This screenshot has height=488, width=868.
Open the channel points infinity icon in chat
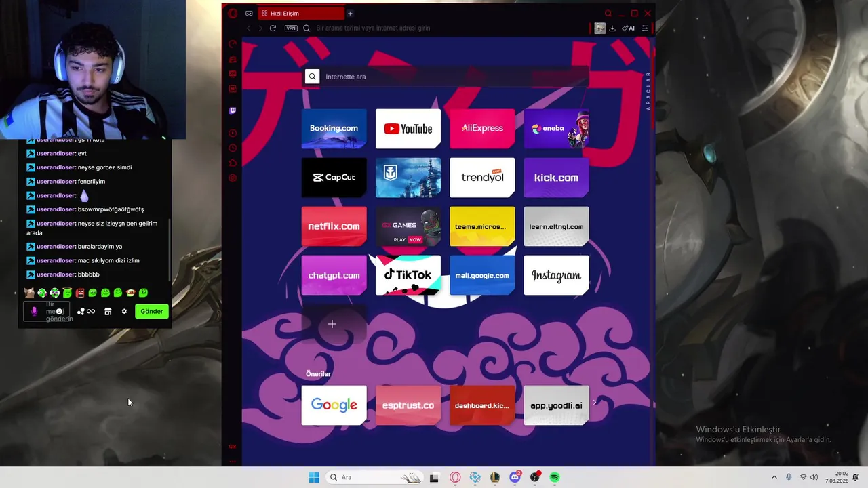tap(90, 312)
